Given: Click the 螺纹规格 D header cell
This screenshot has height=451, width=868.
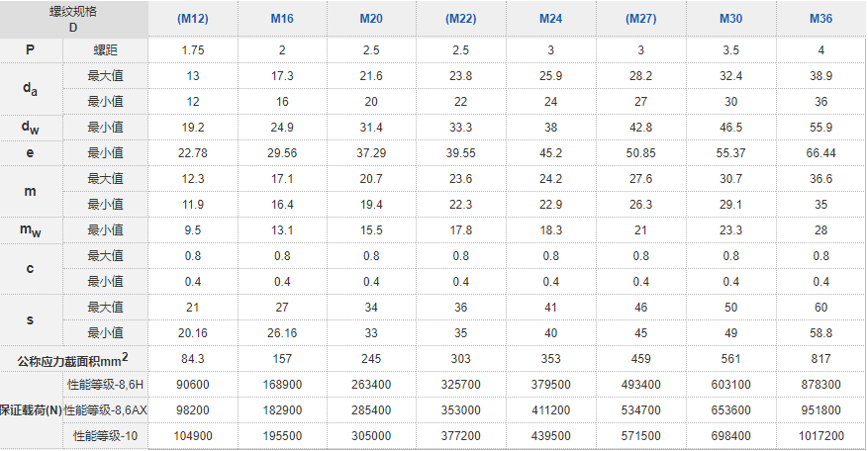Looking at the screenshot, I should click(74, 19).
